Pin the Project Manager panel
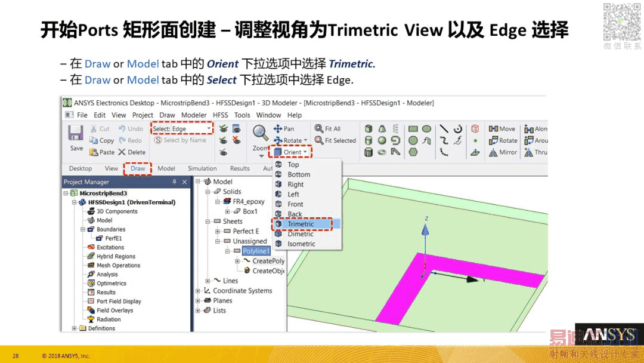 (x=174, y=181)
